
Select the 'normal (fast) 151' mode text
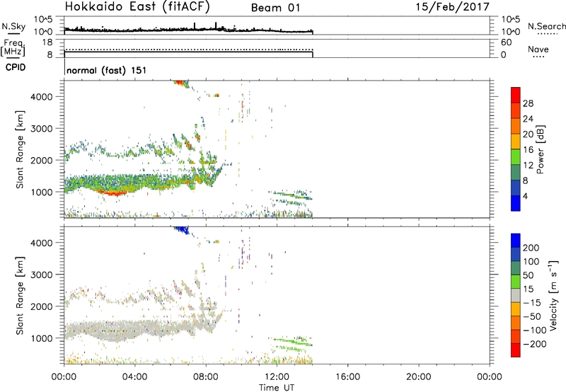[107, 70]
